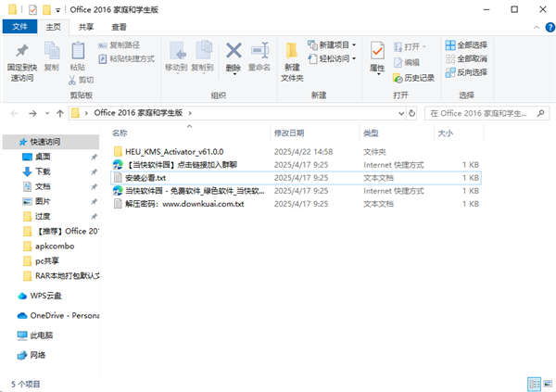This screenshot has height=392, width=556.
Task: Select the HEU_KMS_Activator_v61.0.0 folder
Action: point(296,152)
